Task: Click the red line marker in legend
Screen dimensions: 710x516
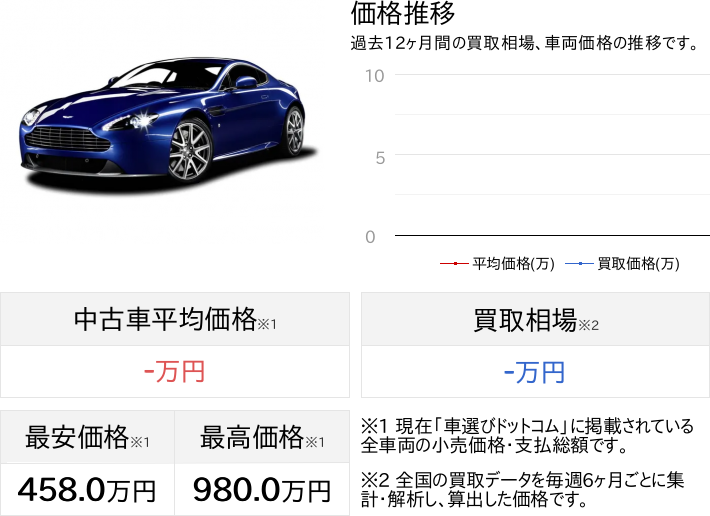Action: pos(455,263)
